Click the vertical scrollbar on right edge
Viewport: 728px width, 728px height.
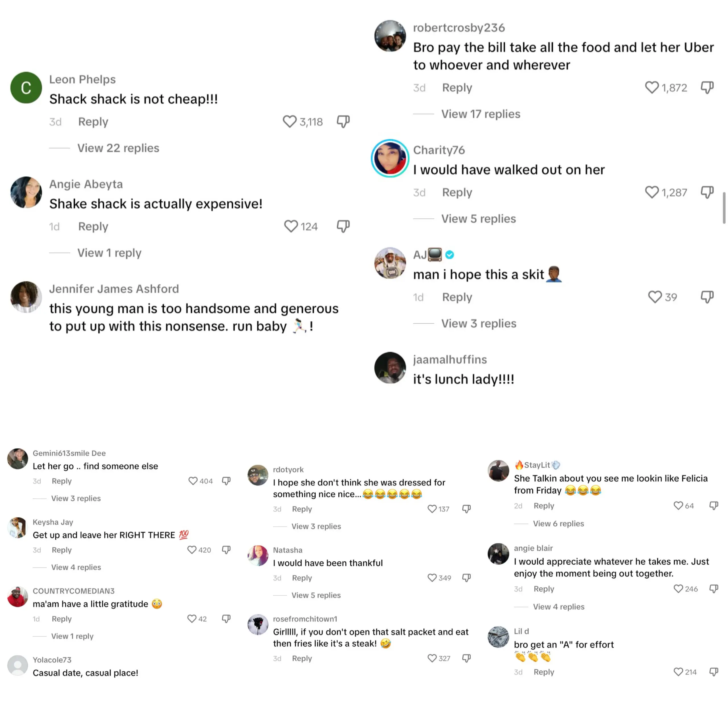724,208
